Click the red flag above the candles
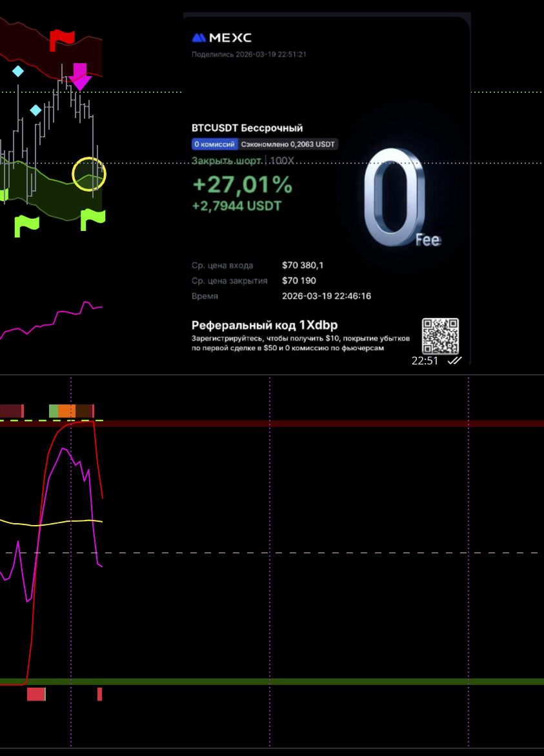Viewport: 544px width, 756px height. tap(62, 40)
